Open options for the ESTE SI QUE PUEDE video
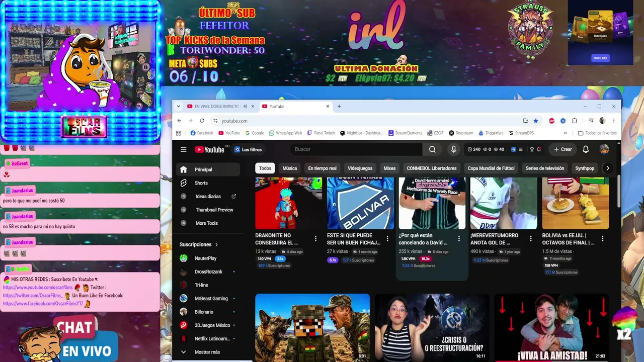 click(x=387, y=238)
